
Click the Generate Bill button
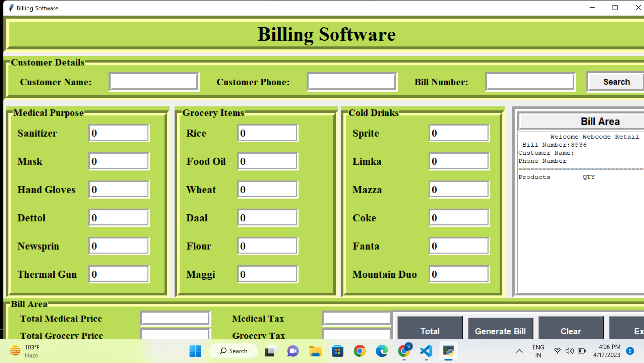coord(500,331)
